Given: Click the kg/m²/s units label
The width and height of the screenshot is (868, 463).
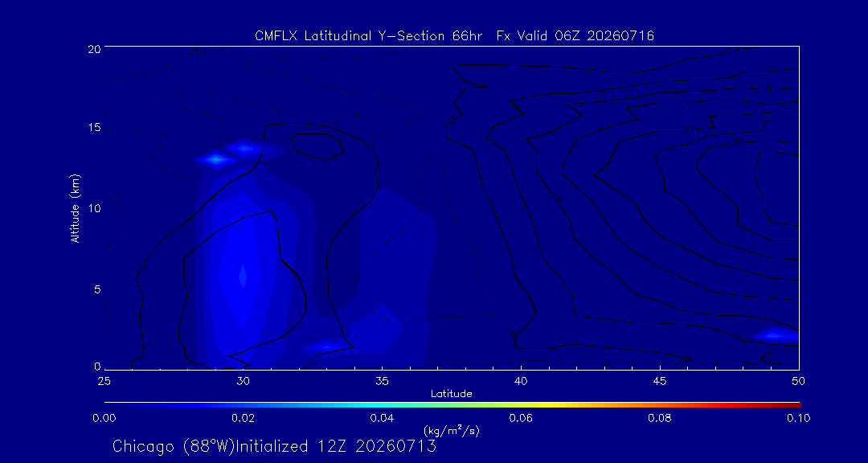Looking at the screenshot, I should coord(451,430).
